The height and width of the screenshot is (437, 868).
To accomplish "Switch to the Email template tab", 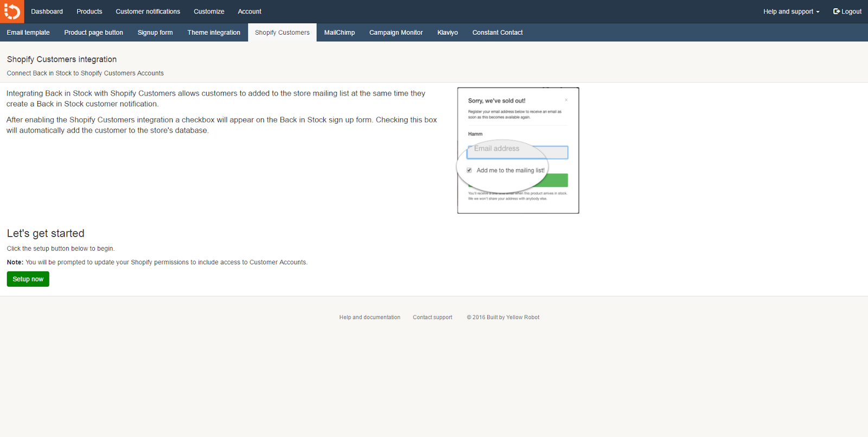I will [x=28, y=33].
